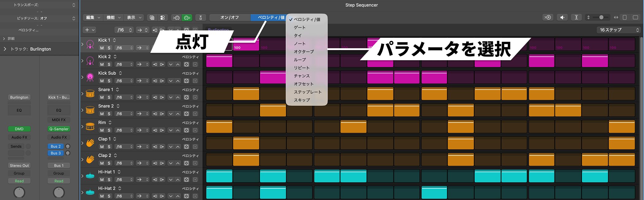Image resolution: width=644 pixels, height=200 pixels.
Task: Switch to オン/オフ edit mode
Action: [x=229, y=18]
